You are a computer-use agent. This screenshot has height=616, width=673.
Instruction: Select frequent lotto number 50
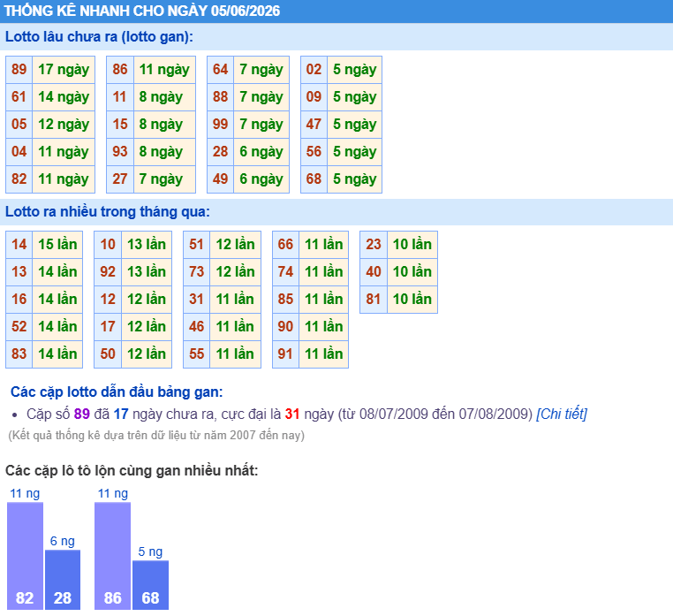tap(108, 354)
